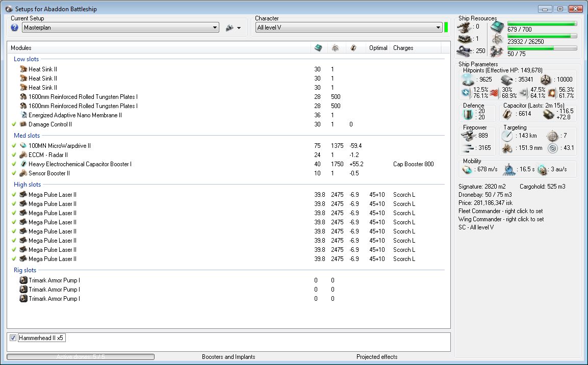Viewport: 588px width, 365px height.
Task: Toggle ECCM - Radar II active checkmark
Action: [x=14, y=155]
